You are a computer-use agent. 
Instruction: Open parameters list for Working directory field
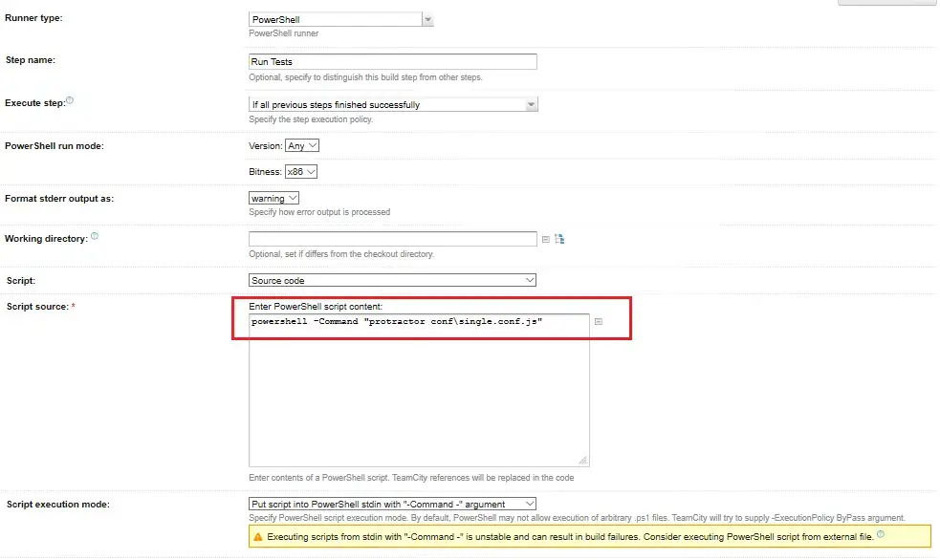coord(546,239)
